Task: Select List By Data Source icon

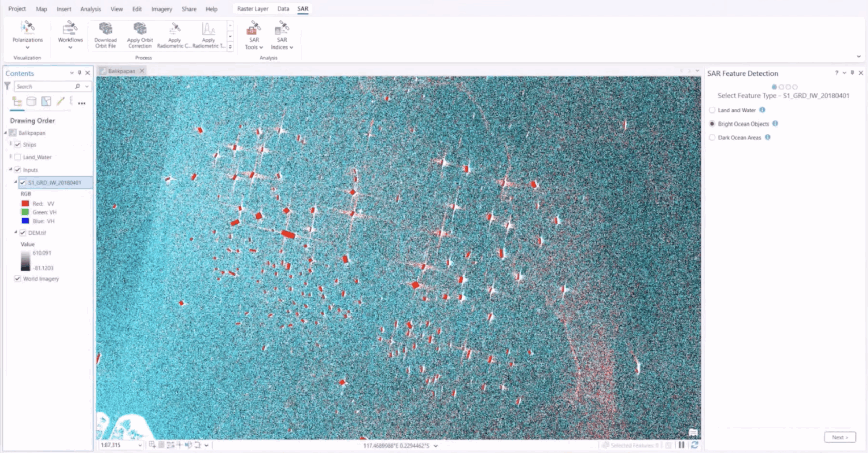Action: 31,101
